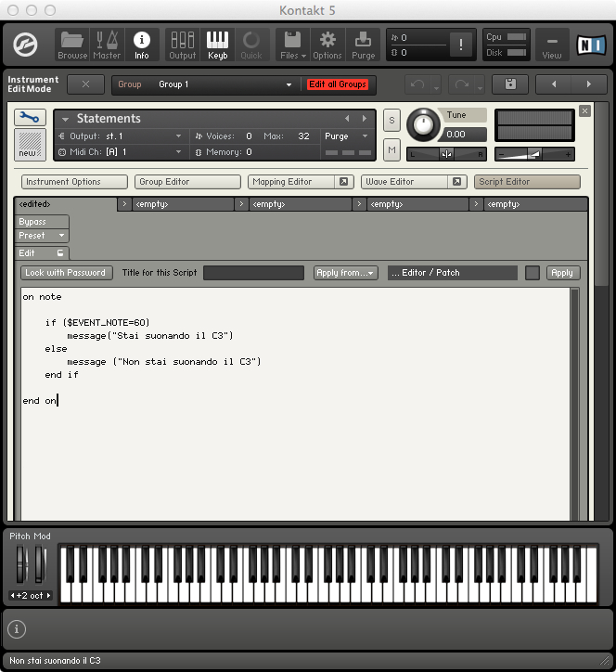Click the save floppy disk icon

510,84
